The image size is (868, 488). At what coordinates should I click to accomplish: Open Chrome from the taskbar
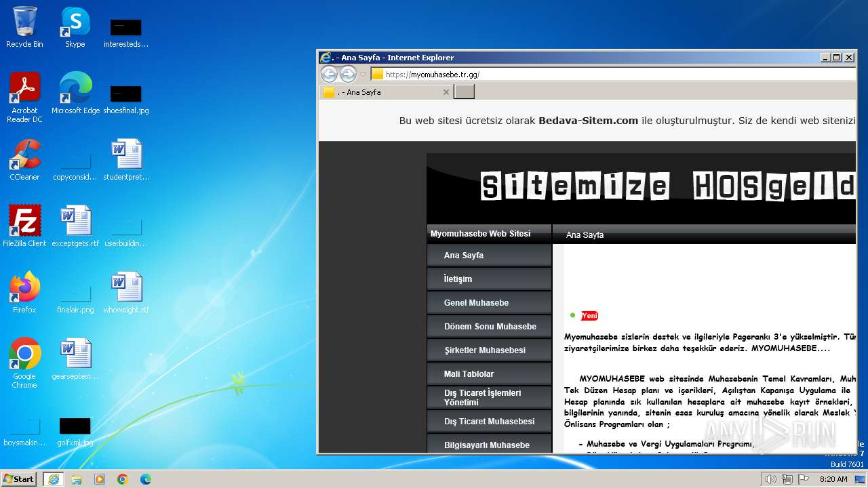coord(123,479)
